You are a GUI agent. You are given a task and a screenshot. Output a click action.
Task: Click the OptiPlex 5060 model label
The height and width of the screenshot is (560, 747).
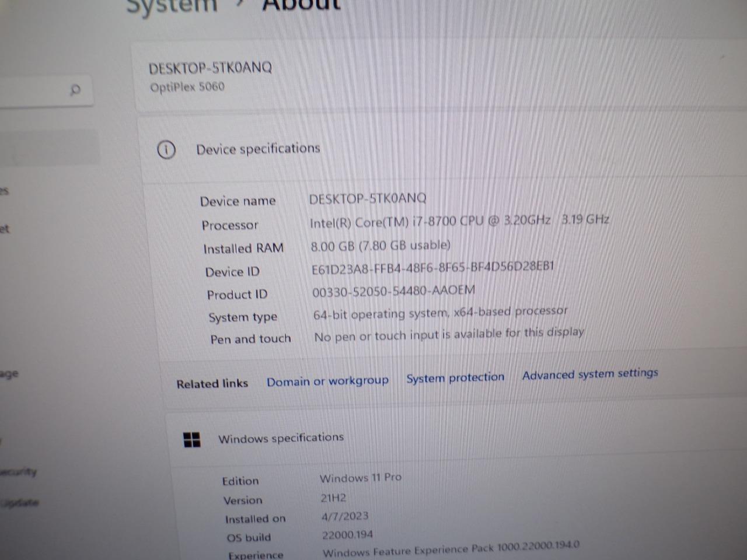187,87
